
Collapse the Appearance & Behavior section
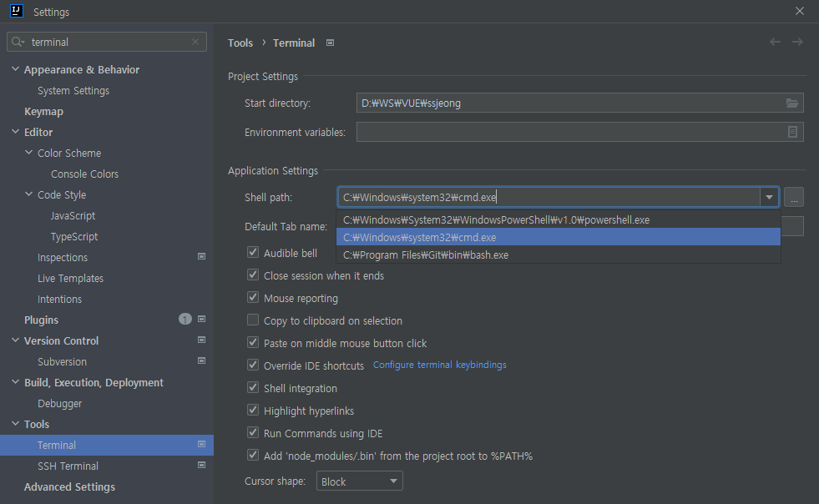pos(15,69)
